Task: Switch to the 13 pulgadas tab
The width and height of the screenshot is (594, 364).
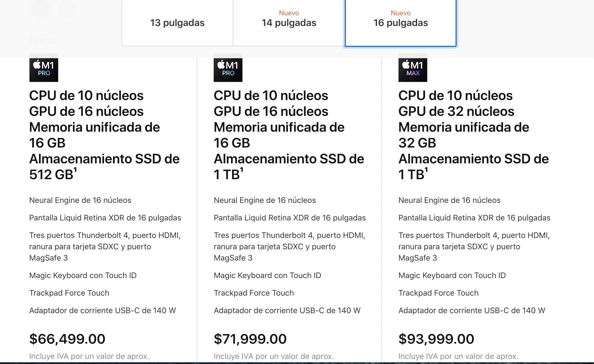Action: click(x=177, y=23)
